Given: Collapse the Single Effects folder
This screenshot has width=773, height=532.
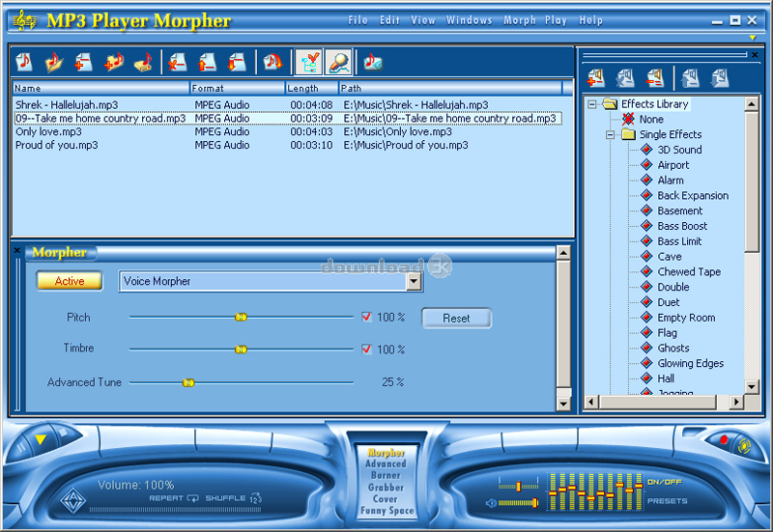Looking at the screenshot, I should (611, 135).
